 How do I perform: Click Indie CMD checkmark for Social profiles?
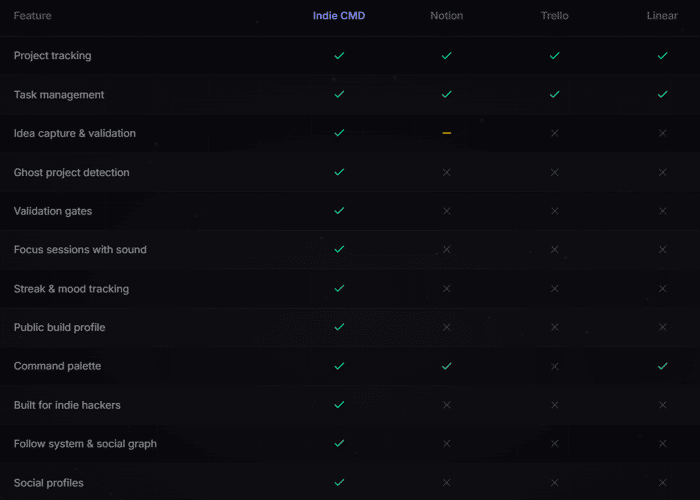(339, 482)
